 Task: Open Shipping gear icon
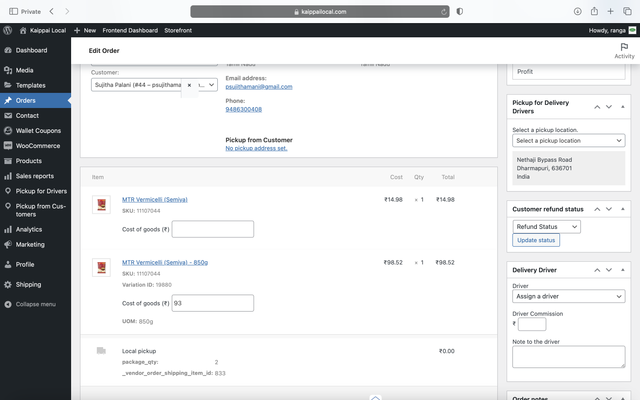coord(8,284)
